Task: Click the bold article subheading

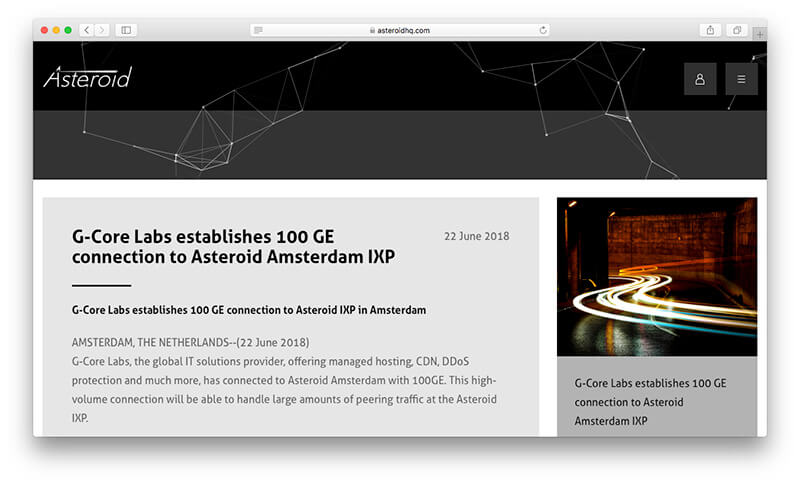Action: [x=249, y=310]
